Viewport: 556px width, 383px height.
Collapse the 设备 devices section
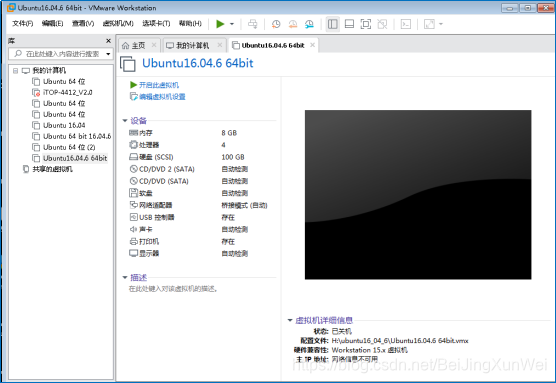coord(125,121)
